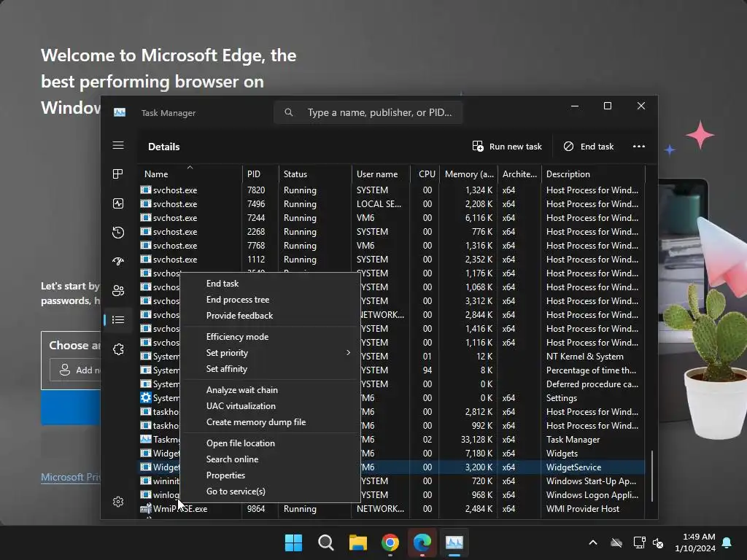Expand the Set priority submenu
747x560 pixels.
(271, 353)
